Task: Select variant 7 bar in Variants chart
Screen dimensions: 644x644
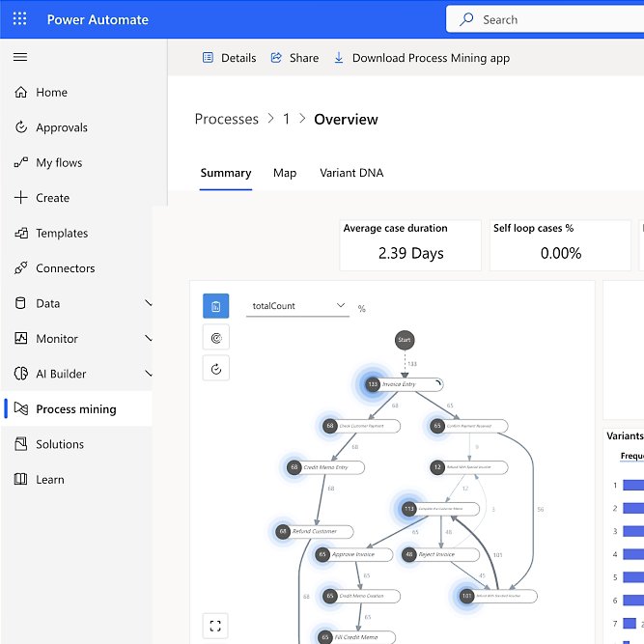Action: click(x=630, y=623)
